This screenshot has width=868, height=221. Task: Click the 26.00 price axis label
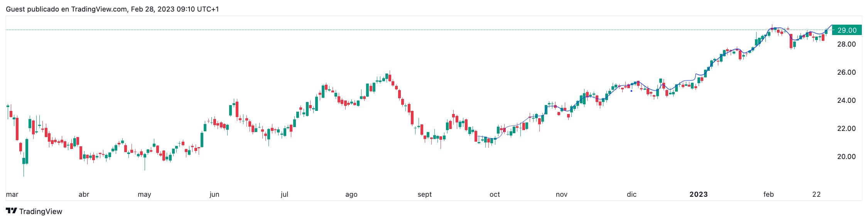click(846, 72)
